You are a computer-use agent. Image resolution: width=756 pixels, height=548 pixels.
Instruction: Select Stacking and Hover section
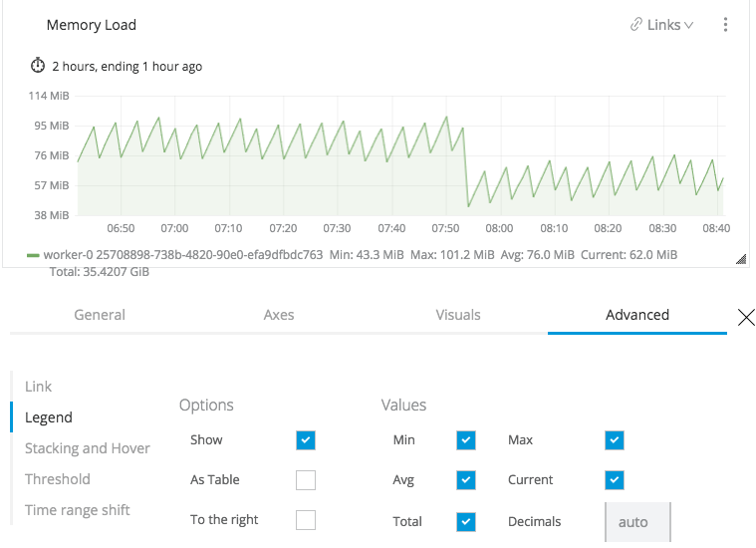click(x=88, y=448)
